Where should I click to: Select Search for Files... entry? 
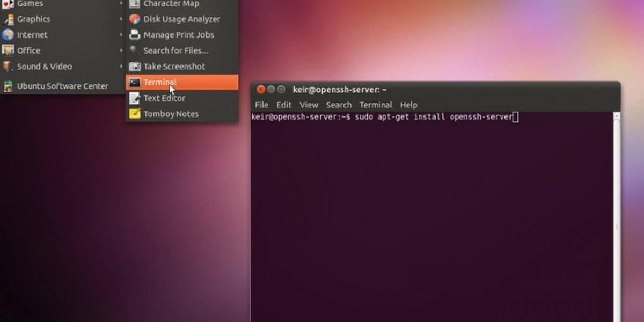(182, 50)
